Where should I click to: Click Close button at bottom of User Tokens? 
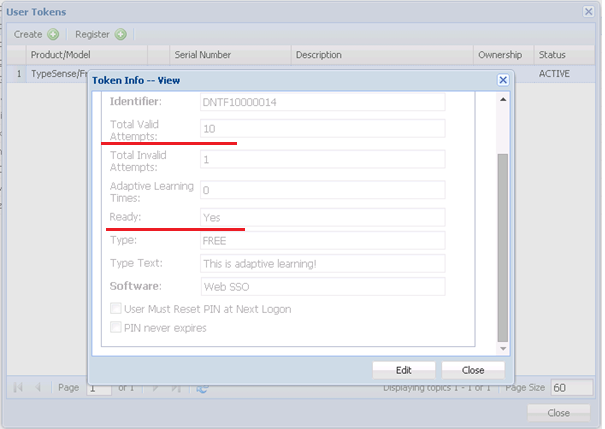[x=558, y=413]
